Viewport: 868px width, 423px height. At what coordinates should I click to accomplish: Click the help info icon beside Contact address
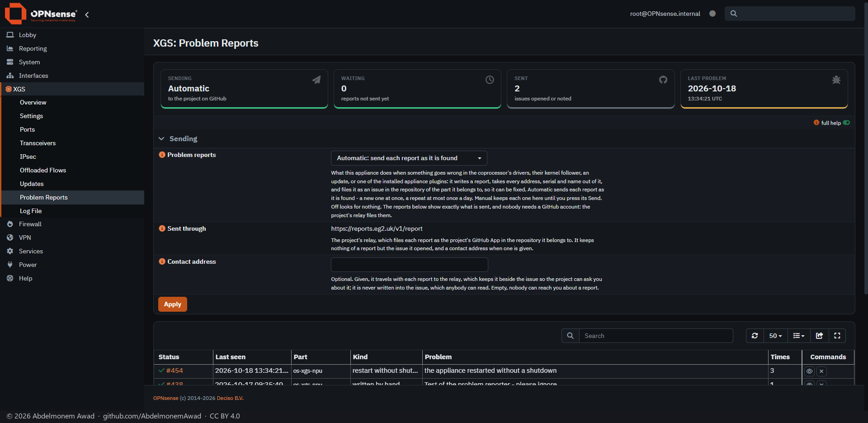pyautogui.click(x=162, y=261)
